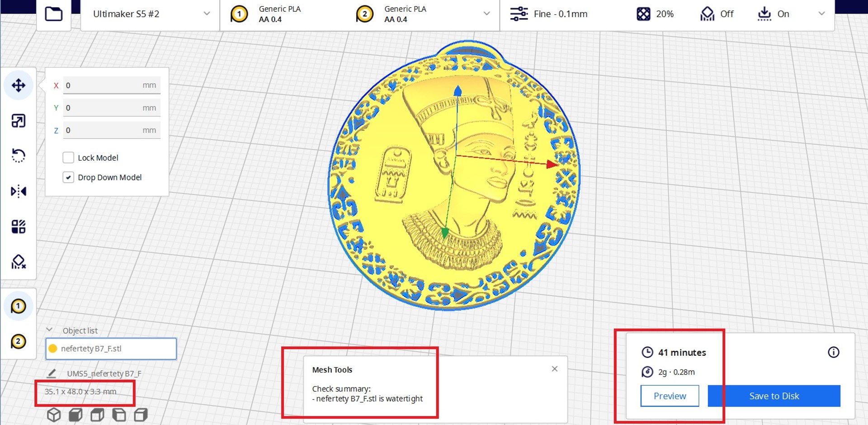Click the X position field

(112, 85)
